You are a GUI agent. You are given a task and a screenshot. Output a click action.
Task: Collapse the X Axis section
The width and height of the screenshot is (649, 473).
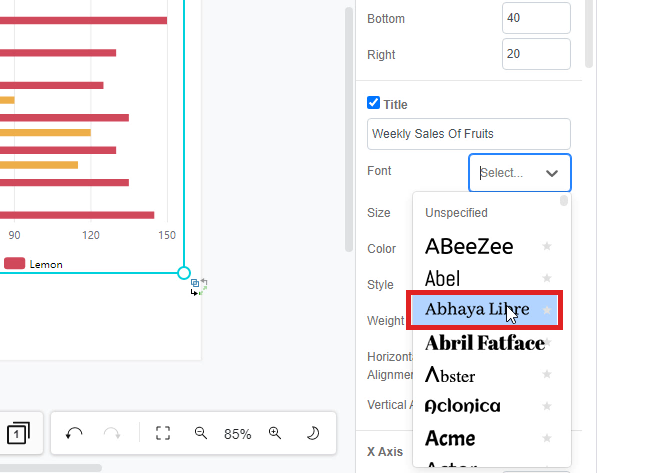pos(385,452)
